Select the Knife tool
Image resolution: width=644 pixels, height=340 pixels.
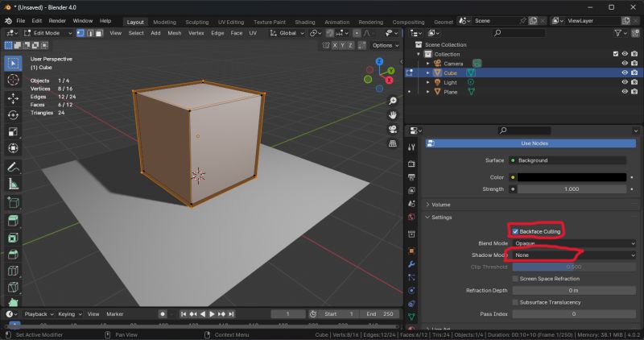pyautogui.click(x=13, y=287)
